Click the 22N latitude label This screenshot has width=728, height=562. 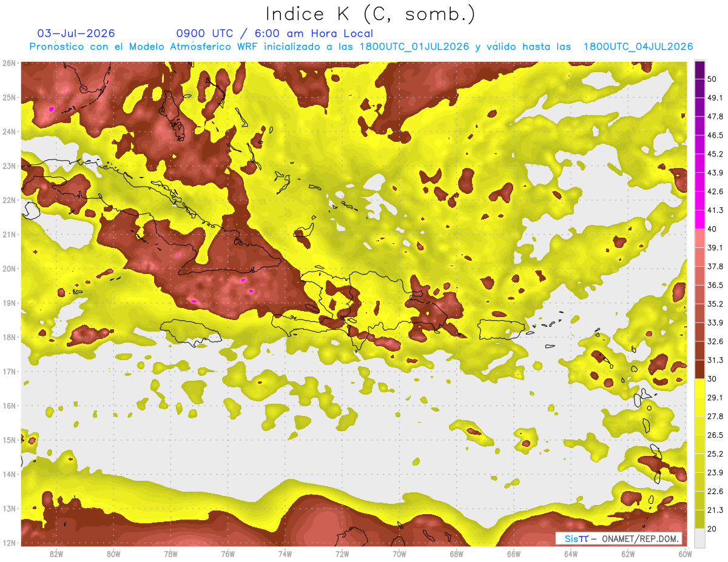(8, 200)
